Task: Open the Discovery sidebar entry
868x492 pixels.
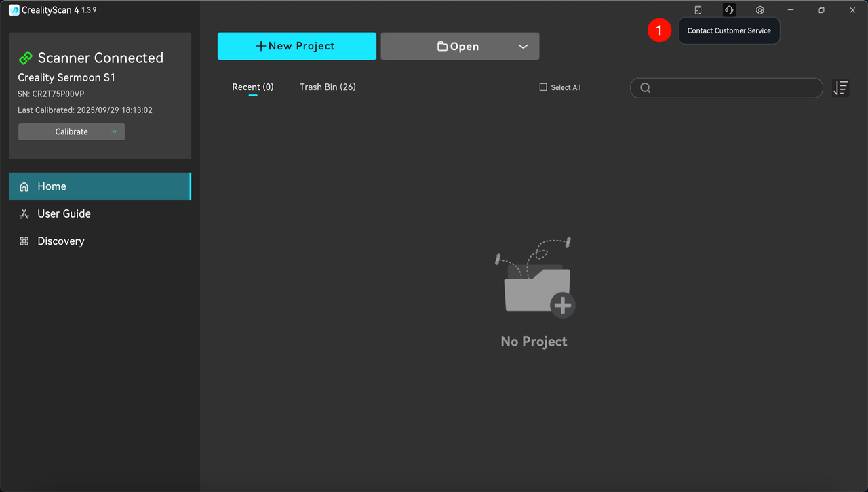Action: (x=60, y=241)
